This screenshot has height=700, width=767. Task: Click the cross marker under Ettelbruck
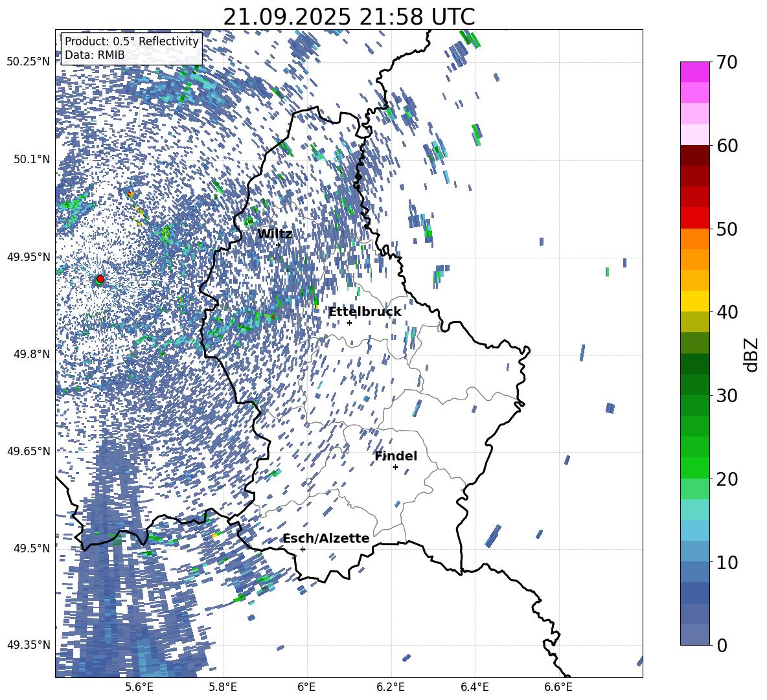pos(349,322)
